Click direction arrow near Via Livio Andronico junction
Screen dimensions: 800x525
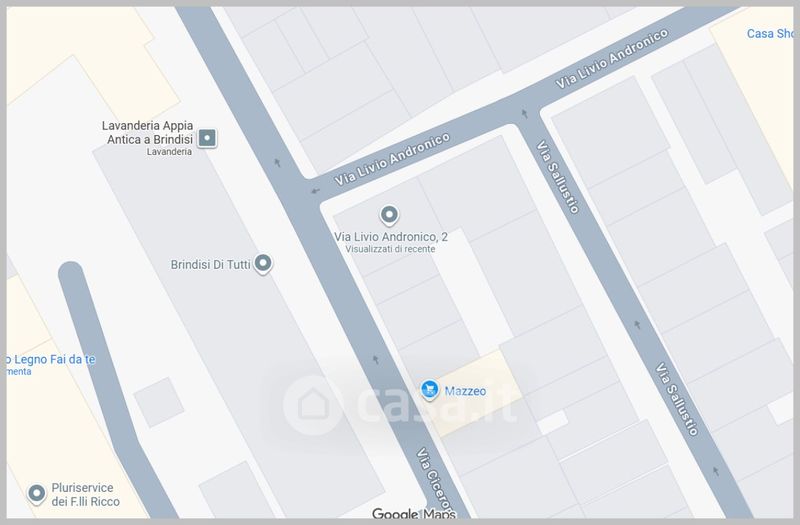click(x=315, y=191)
